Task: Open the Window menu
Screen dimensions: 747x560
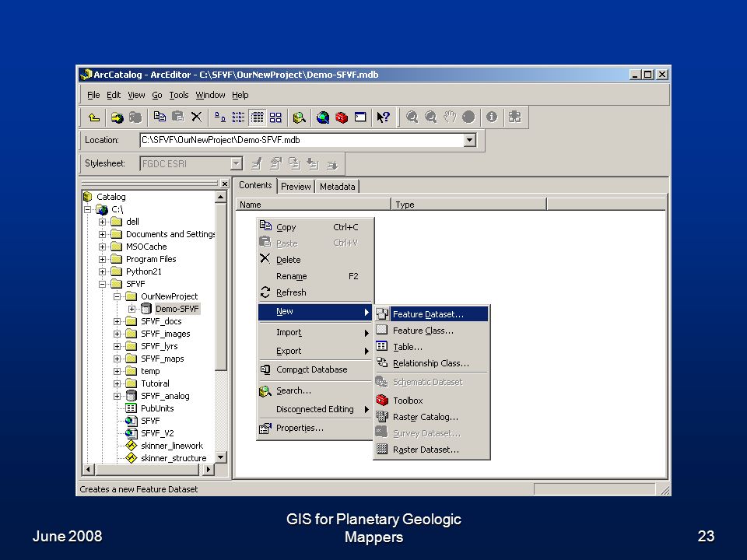Action: [x=210, y=95]
